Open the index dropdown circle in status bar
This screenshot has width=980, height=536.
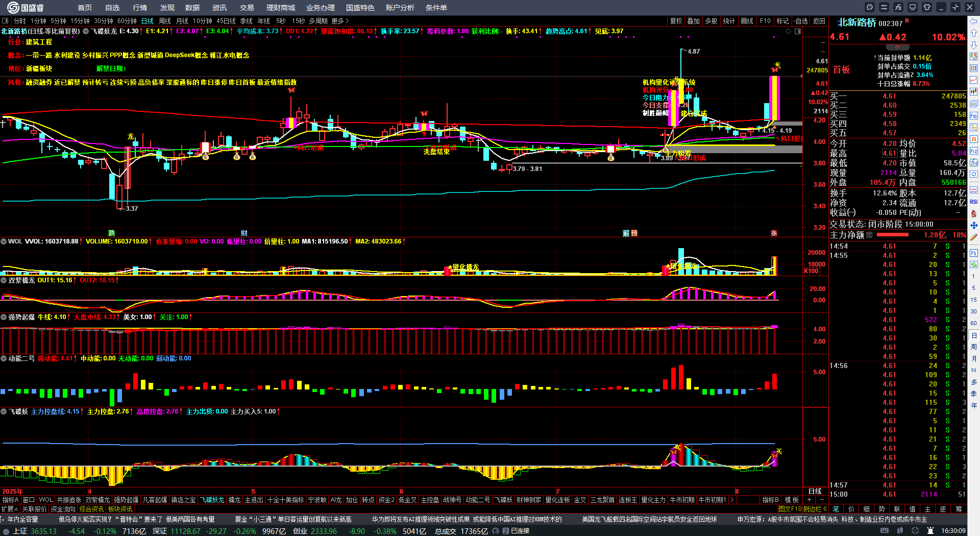tap(6, 531)
